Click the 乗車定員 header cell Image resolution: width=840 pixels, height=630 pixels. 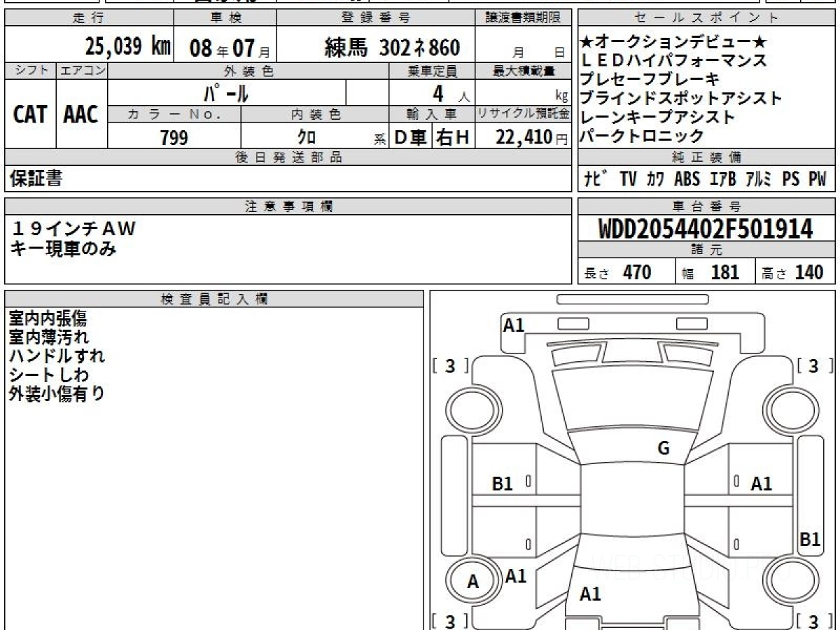point(433,71)
